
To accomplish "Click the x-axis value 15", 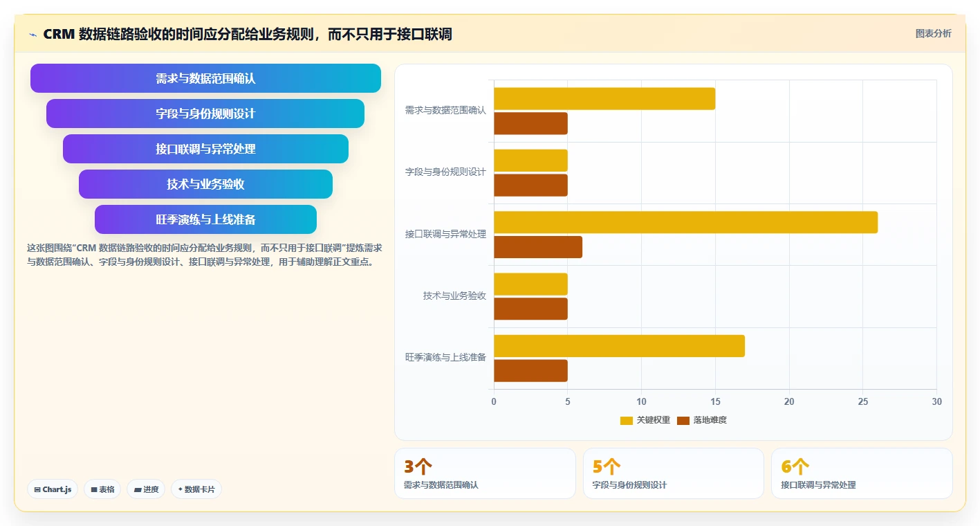I will [715, 401].
